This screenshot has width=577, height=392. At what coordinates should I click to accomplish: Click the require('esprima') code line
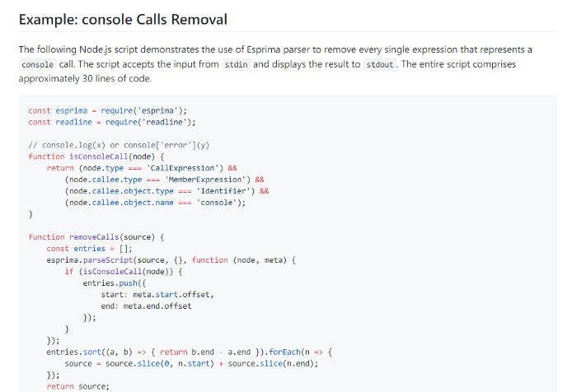(107, 110)
